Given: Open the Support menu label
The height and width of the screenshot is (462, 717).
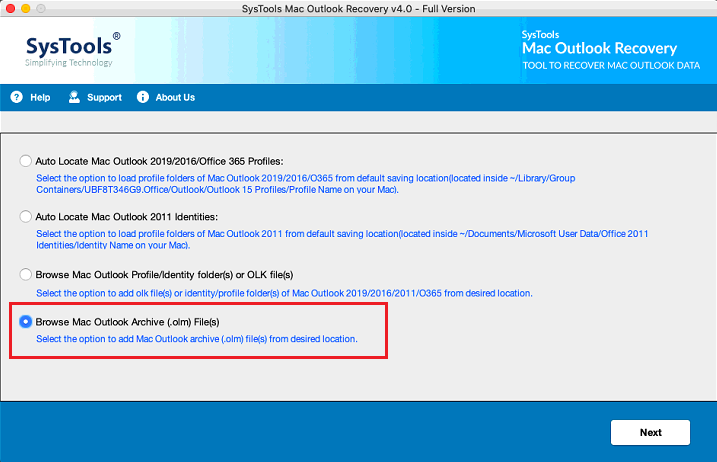Looking at the screenshot, I should click(x=104, y=97).
